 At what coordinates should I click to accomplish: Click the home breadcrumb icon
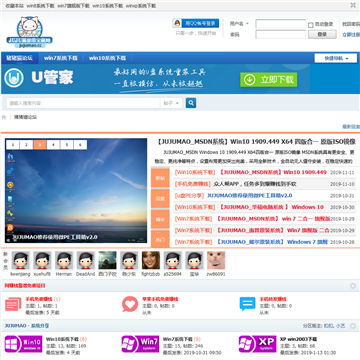tap(4, 117)
